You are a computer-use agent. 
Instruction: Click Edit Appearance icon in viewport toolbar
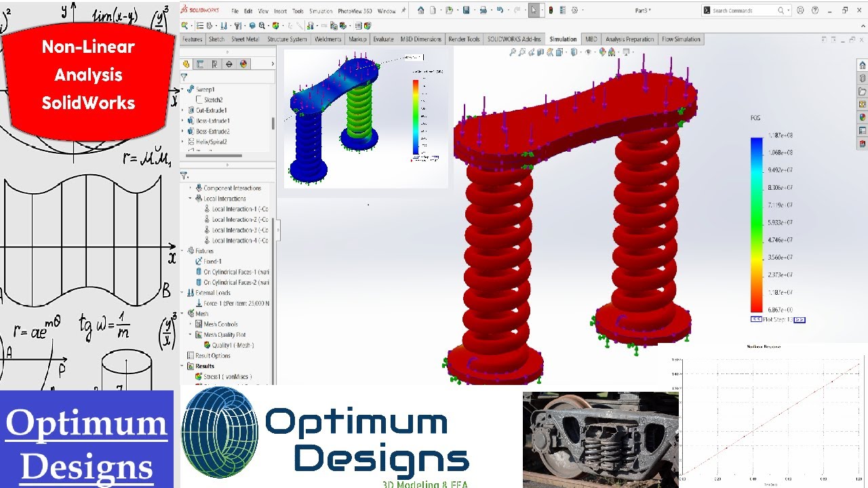click(602, 52)
